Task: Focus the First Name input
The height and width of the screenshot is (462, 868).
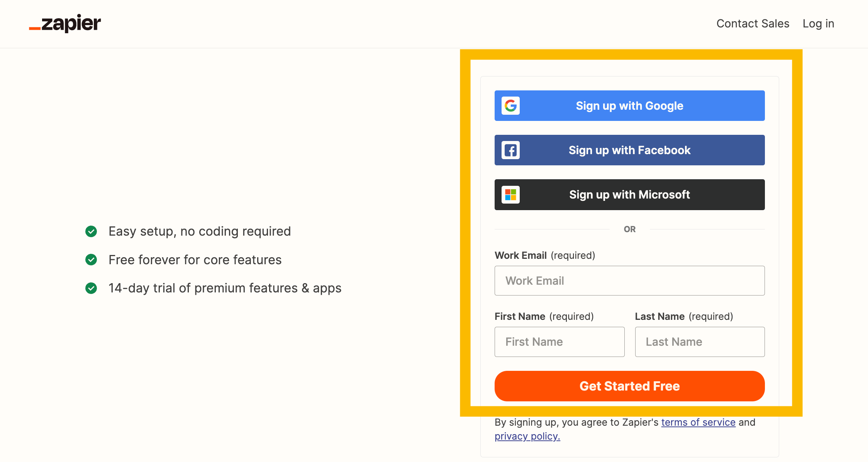Action: 559,342
